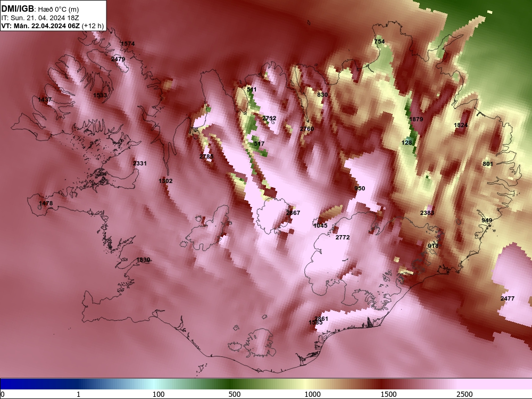Click the VT: Mán. 22.04.2024 06Z line
532x399 pixels.
coord(52,26)
